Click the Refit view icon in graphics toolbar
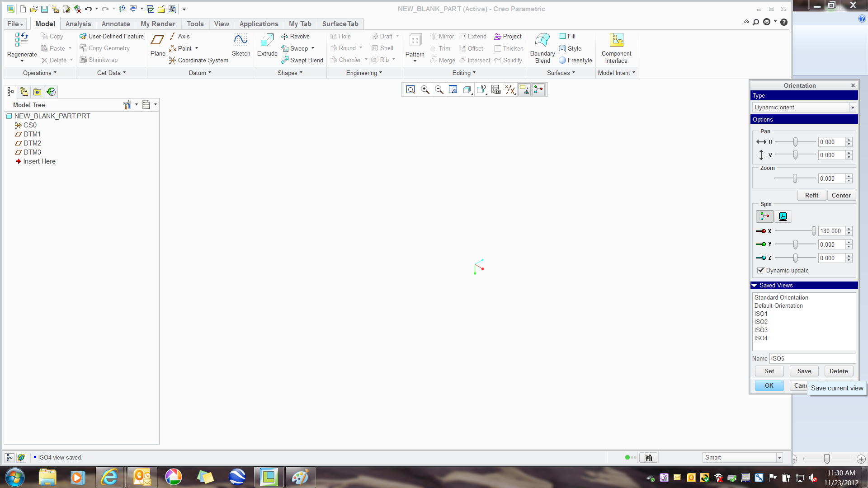Viewport: 868px width, 488px height. click(x=410, y=89)
